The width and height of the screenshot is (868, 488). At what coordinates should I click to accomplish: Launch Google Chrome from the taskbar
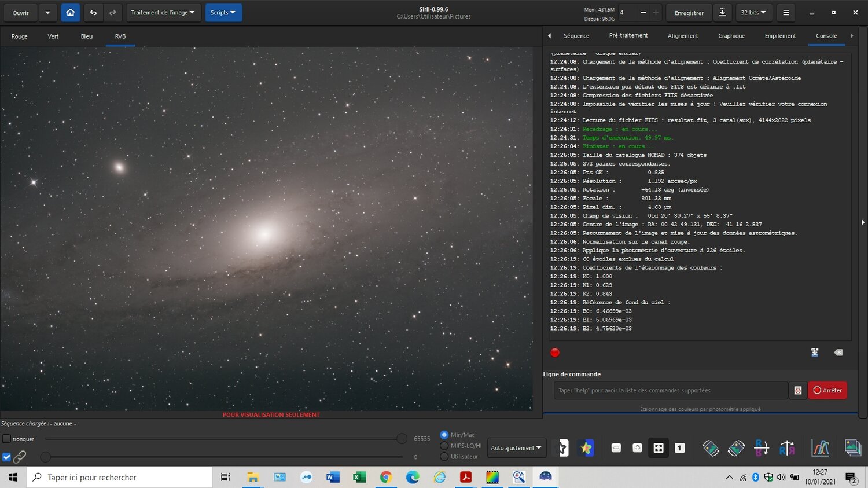[386, 477]
